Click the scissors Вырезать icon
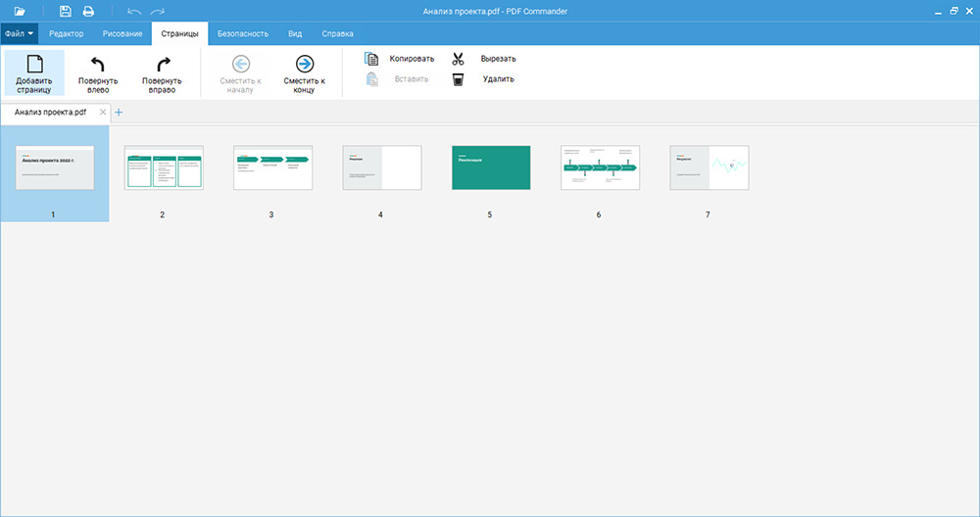The height and width of the screenshot is (517, 980). 458,59
